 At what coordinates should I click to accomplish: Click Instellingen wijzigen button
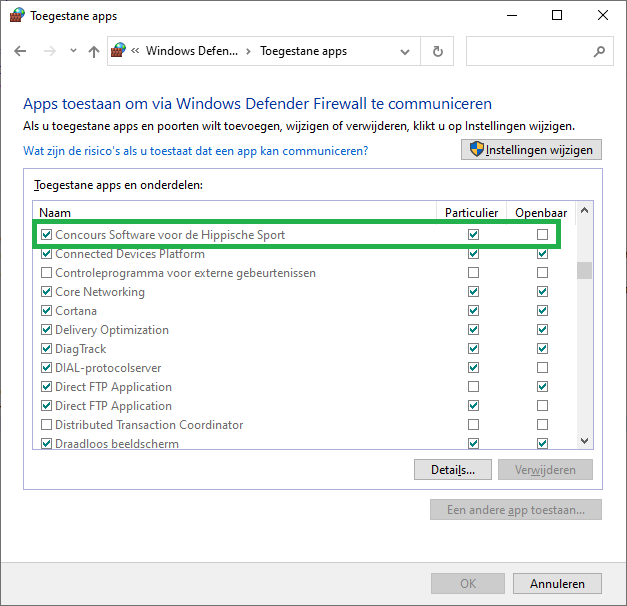(x=531, y=150)
